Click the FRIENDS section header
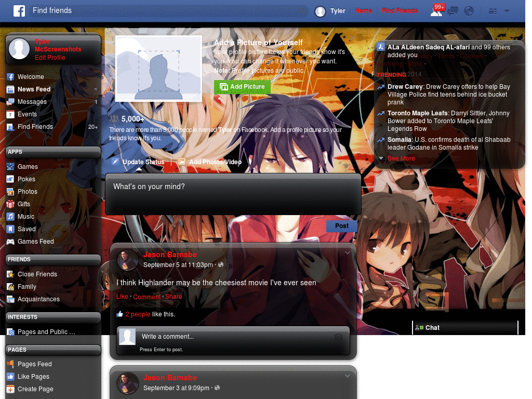 coord(53,260)
